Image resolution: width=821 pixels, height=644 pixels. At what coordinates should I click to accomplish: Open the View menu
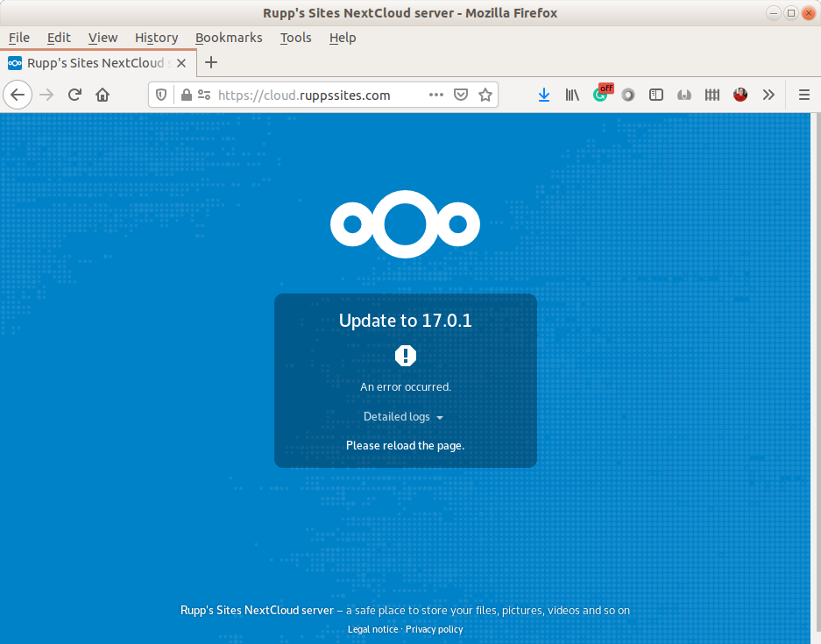[x=103, y=38]
